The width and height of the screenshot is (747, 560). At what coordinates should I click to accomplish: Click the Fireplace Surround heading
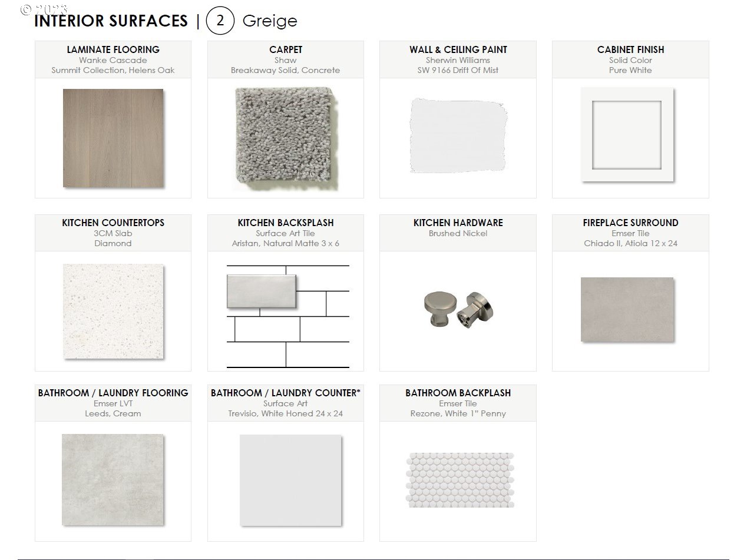[630, 223]
